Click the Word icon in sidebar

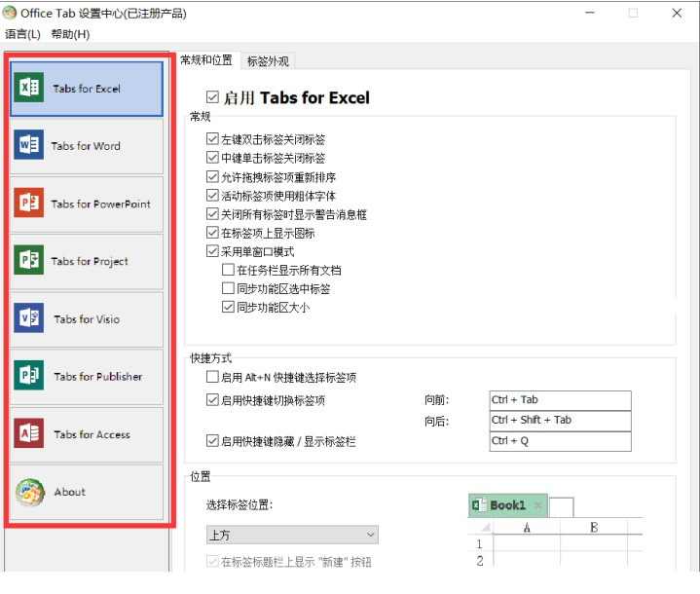tap(28, 145)
